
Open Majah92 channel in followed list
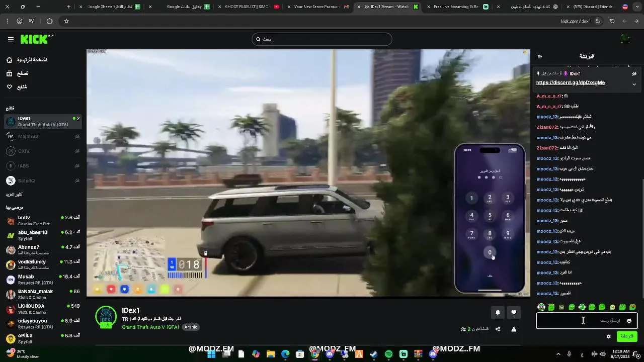click(43, 136)
